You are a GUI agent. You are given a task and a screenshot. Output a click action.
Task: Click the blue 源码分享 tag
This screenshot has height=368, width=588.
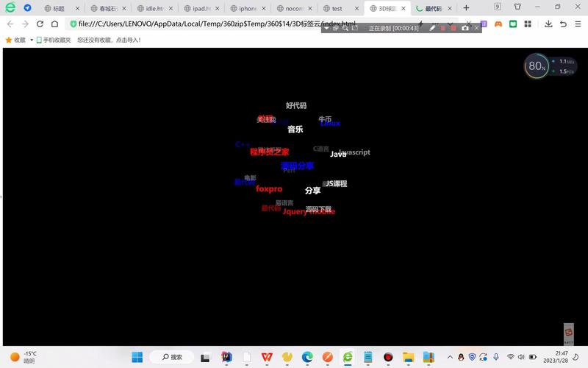coord(297,166)
